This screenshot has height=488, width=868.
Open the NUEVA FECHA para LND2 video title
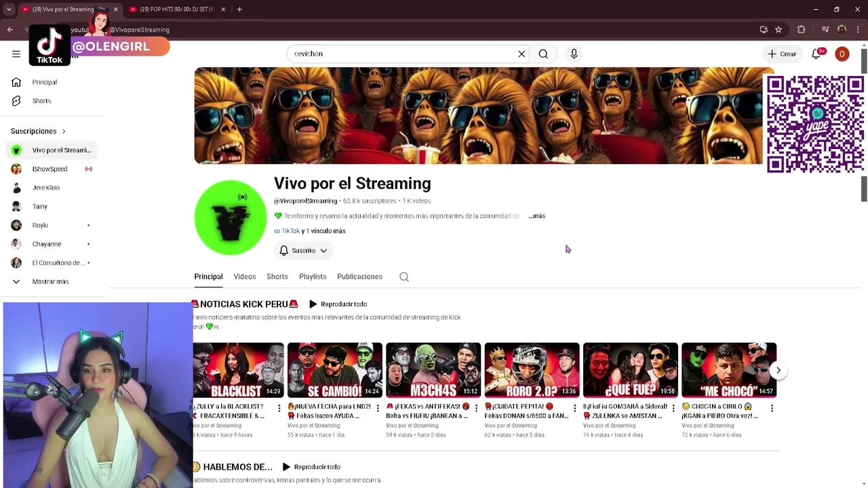(330, 411)
